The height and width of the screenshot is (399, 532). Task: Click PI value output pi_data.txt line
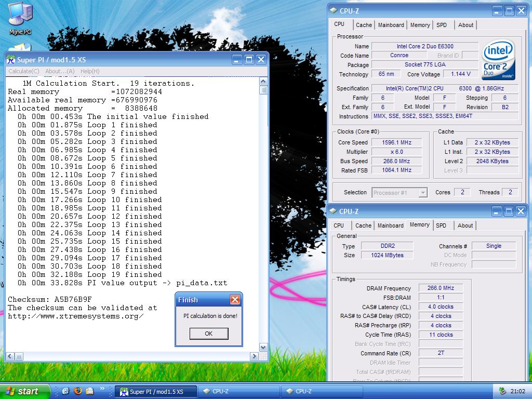123,283
